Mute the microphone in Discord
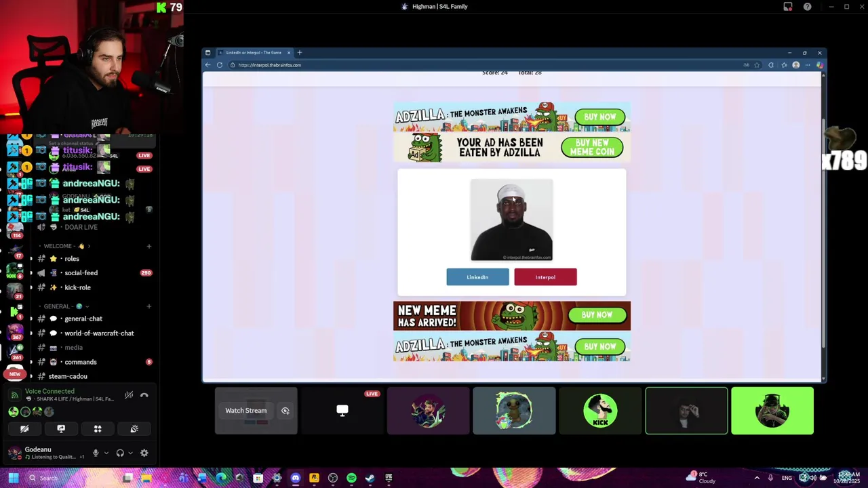868x488 pixels. (x=96, y=453)
